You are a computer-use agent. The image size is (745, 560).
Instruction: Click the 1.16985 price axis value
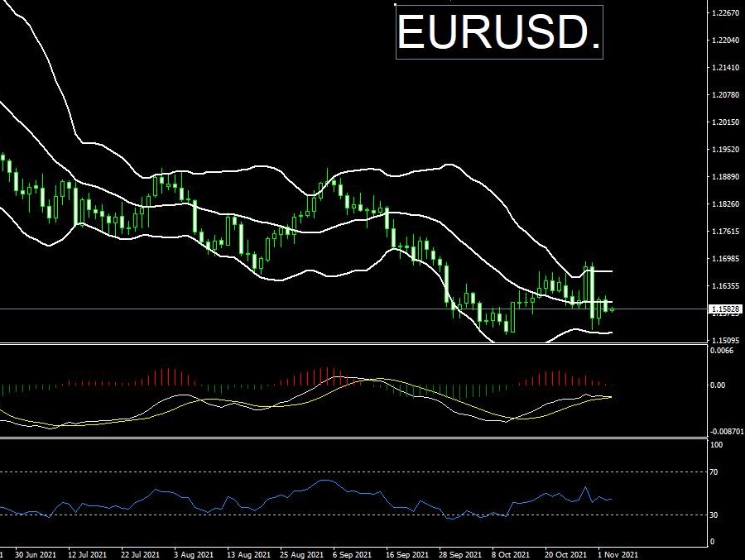coord(725,259)
